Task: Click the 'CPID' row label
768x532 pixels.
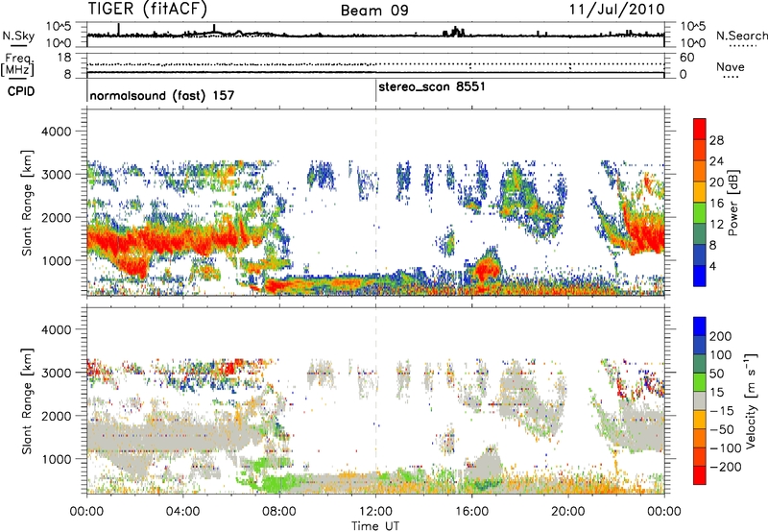Action: coord(21,91)
